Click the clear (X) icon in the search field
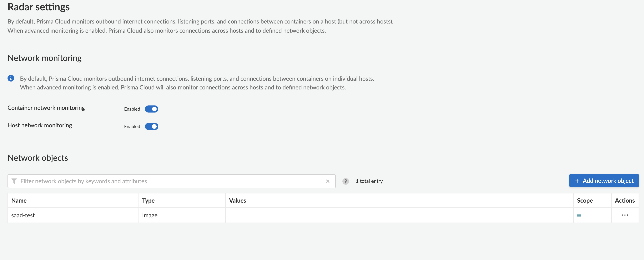This screenshot has height=260, width=644. coord(328,181)
